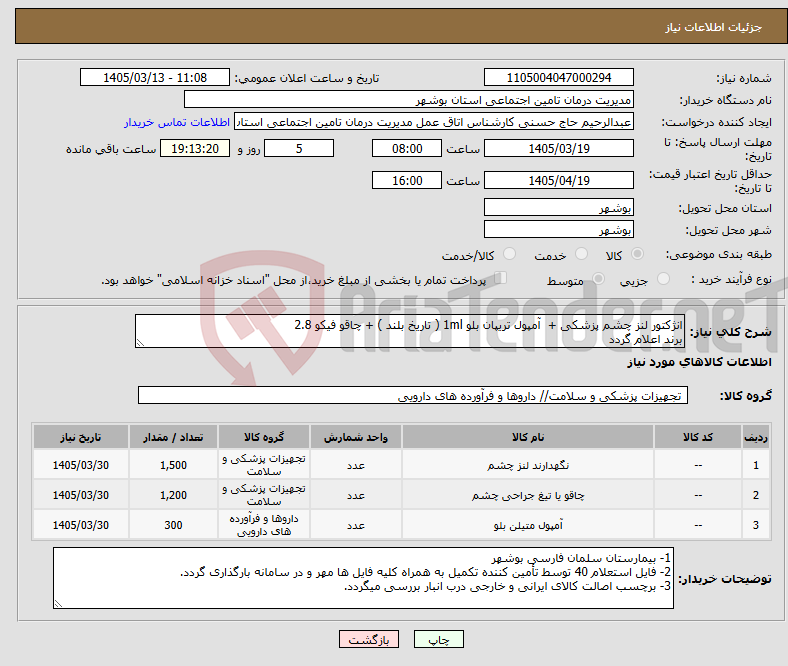Click the کد کالا column header
This screenshot has height=666, width=788.
point(698,437)
